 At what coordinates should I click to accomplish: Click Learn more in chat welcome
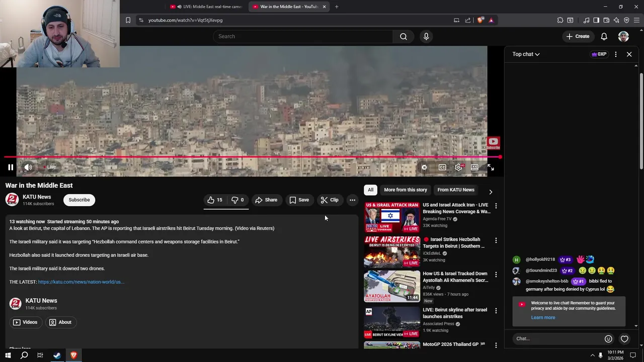tap(543, 318)
